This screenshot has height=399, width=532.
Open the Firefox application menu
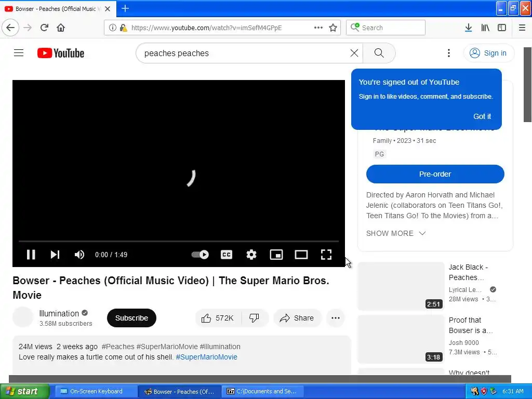(522, 28)
